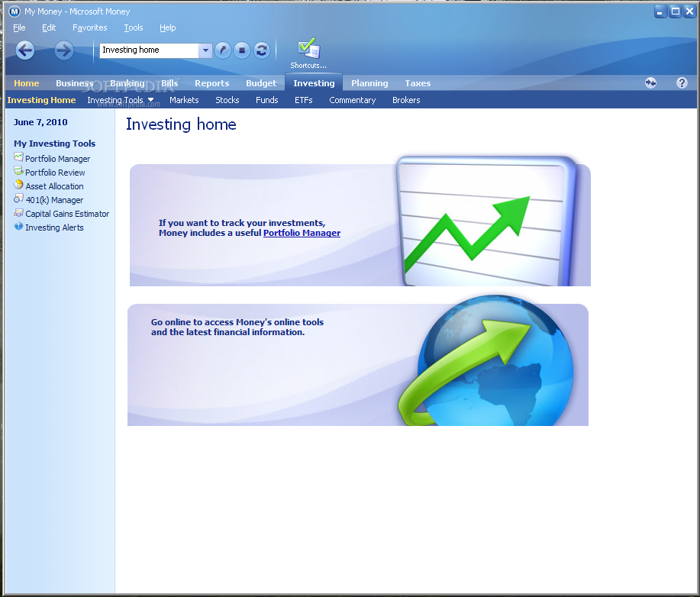Go forward with the Forward arrow button

point(64,50)
